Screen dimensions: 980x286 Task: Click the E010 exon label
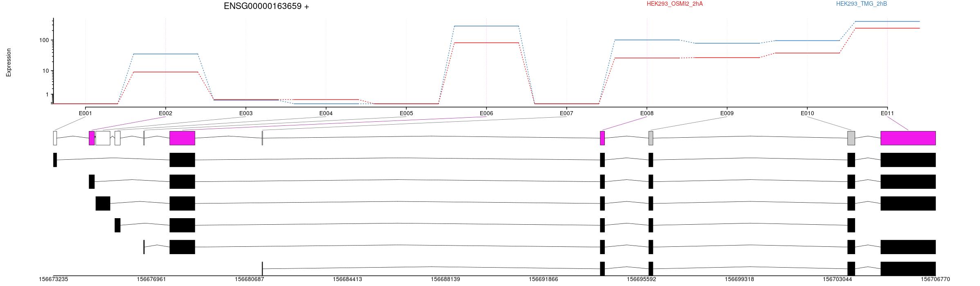pyautogui.click(x=807, y=113)
